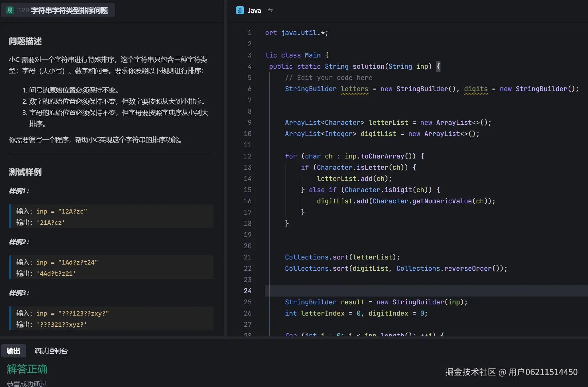This screenshot has height=387, width=588.
Task: Click the Java language icon
Action: pos(240,11)
